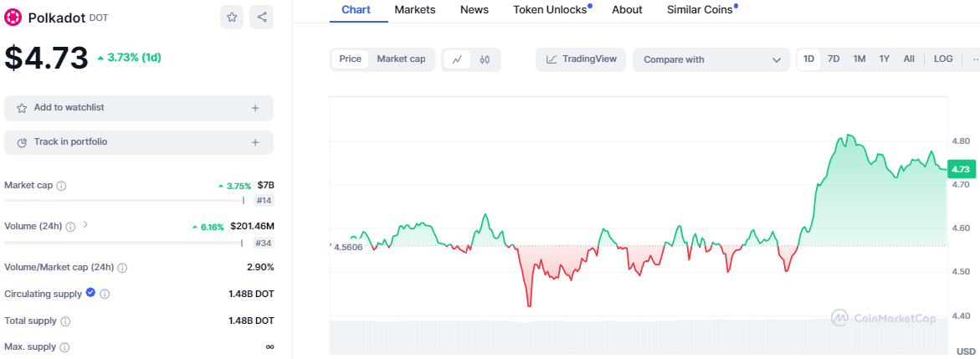This screenshot has height=359, width=980.
Task: Click Market cap info icon
Action: (61, 186)
